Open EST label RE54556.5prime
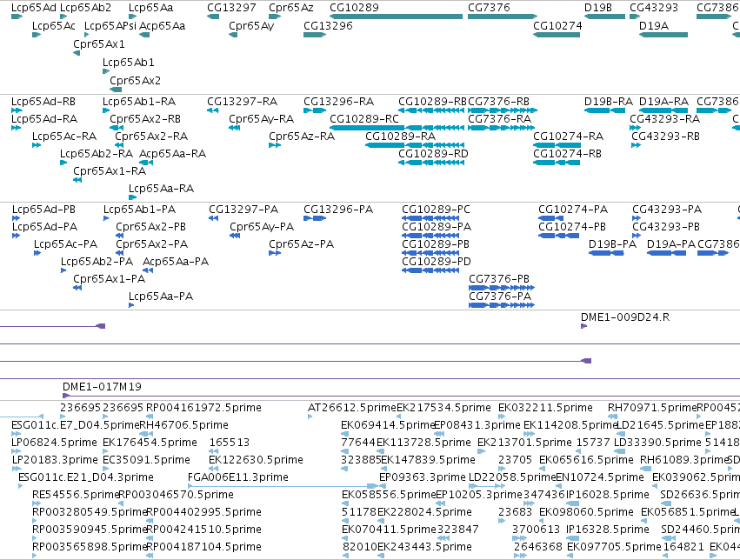Image resolution: width=740 pixels, height=560 pixels. (x=76, y=495)
